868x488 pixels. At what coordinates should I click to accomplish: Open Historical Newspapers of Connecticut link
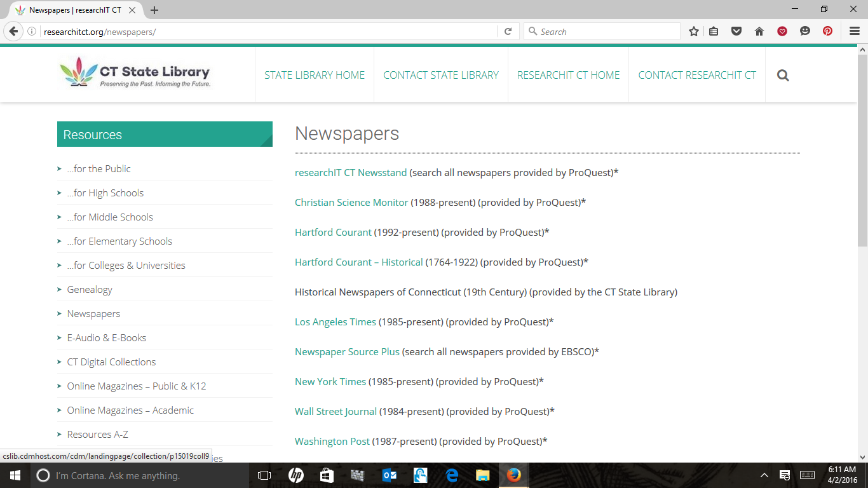(378, 292)
